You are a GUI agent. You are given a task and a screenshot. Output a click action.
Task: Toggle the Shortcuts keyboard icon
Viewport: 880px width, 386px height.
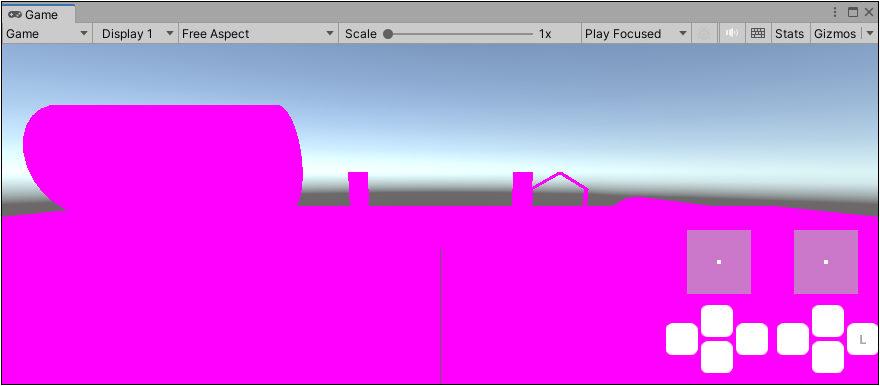pyautogui.click(x=758, y=34)
